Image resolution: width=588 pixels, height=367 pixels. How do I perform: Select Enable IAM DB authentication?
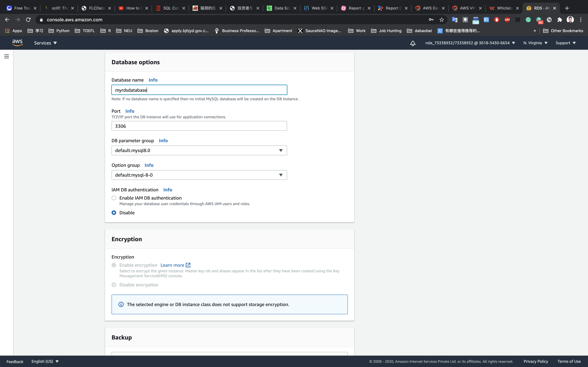[x=114, y=198]
